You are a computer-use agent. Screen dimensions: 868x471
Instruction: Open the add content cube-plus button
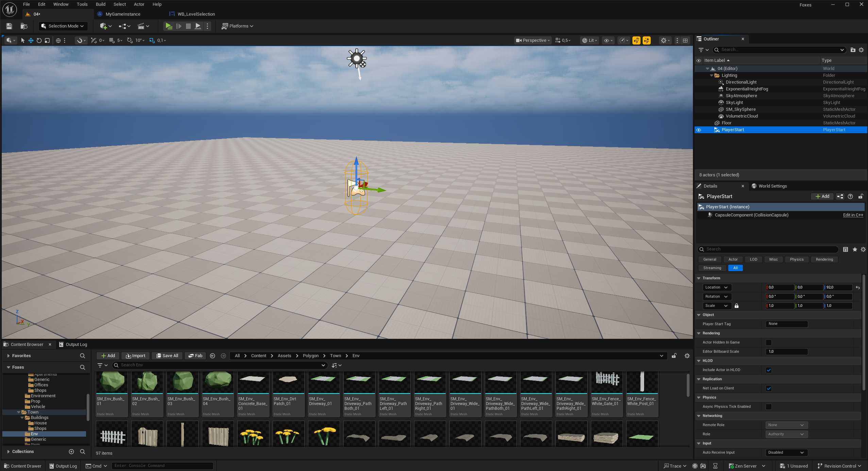pyautogui.click(x=106, y=26)
